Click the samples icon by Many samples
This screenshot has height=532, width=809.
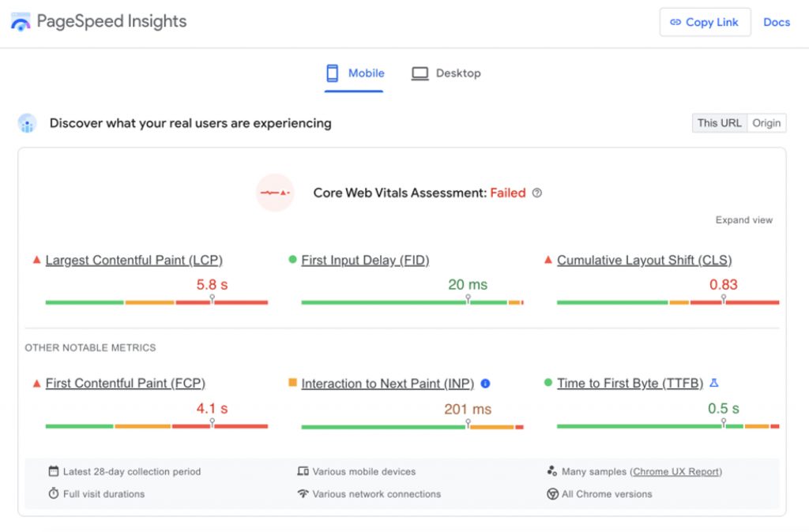point(552,471)
